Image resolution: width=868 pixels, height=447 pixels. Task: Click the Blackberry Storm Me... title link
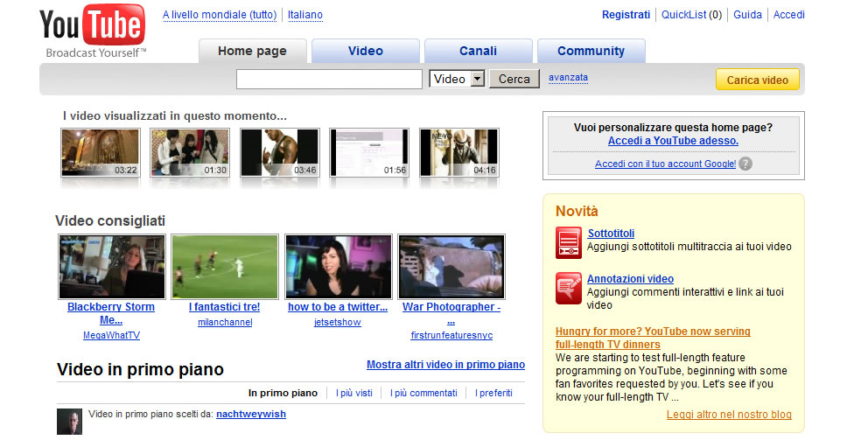[x=111, y=313]
